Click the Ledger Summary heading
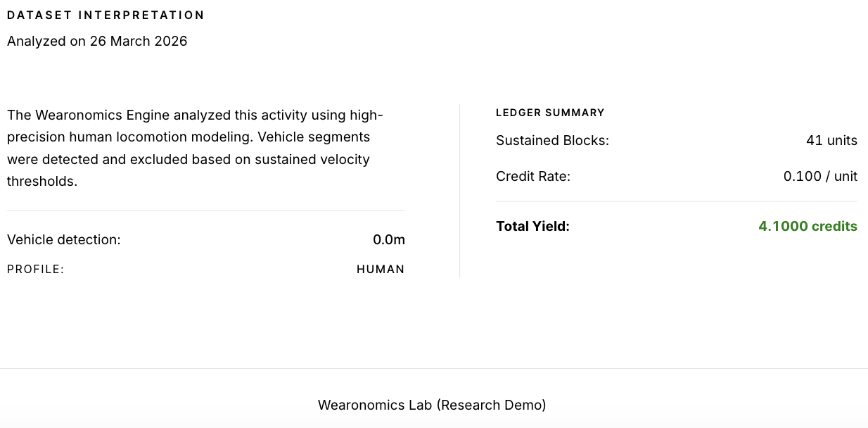The height and width of the screenshot is (428, 868). tap(550, 113)
